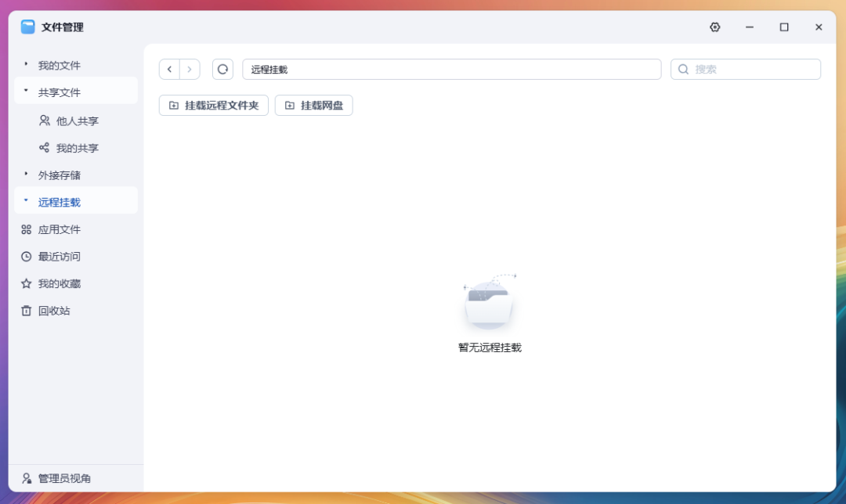Go back with the left arrow button

tap(169, 69)
